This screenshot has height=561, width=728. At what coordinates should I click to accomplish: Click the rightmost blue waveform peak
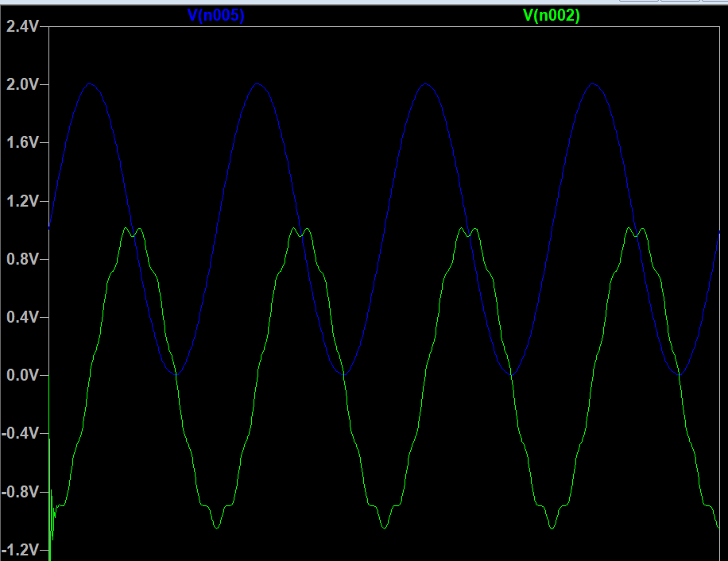click(593, 84)
